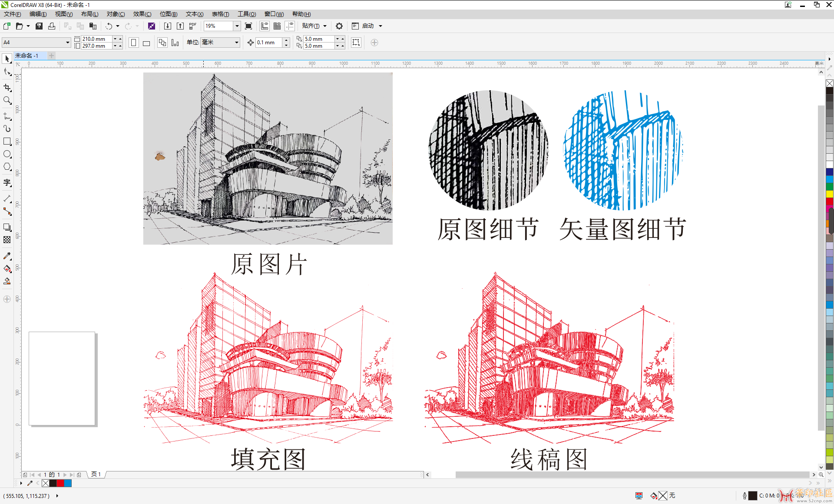This screenshot has width=834, height=504.
Task: Click the red swatch in document palette
Action: coord(60,483)
